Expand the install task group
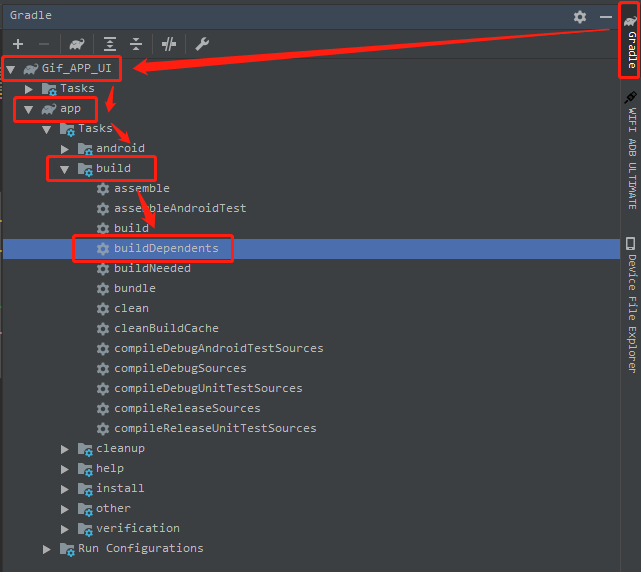The image size is (641, 572). point(65,489)
